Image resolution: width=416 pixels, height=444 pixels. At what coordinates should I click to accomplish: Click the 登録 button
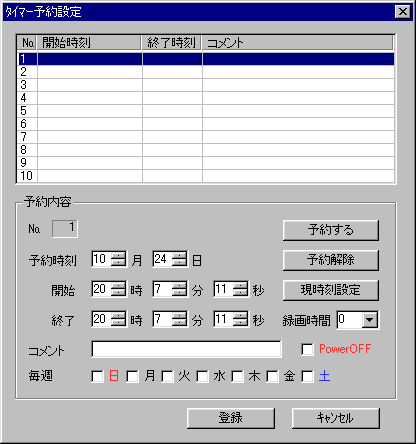231,418
